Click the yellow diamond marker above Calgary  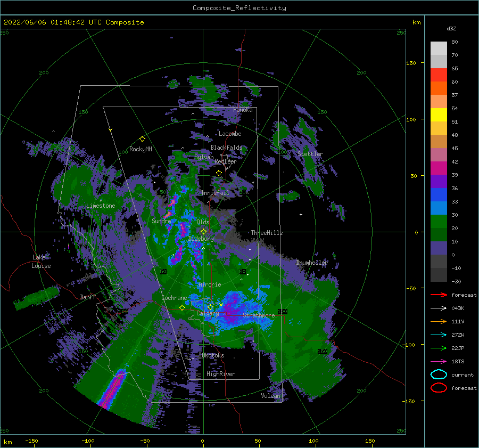(210, 307)
